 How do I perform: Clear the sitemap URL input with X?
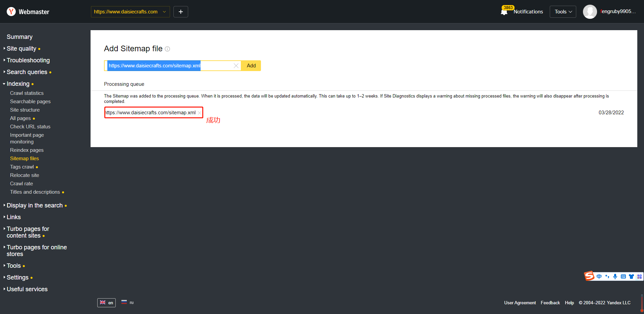(236, 66)
